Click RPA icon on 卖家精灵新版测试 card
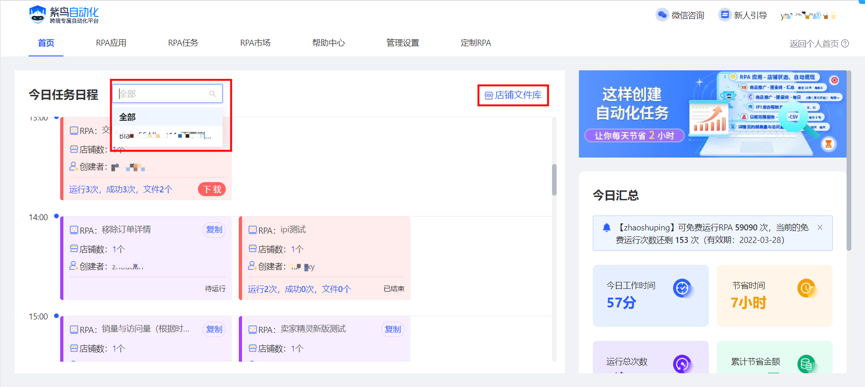Image resolution: width=865 pixels, height=387 pixels. click(x=253, y=329)
